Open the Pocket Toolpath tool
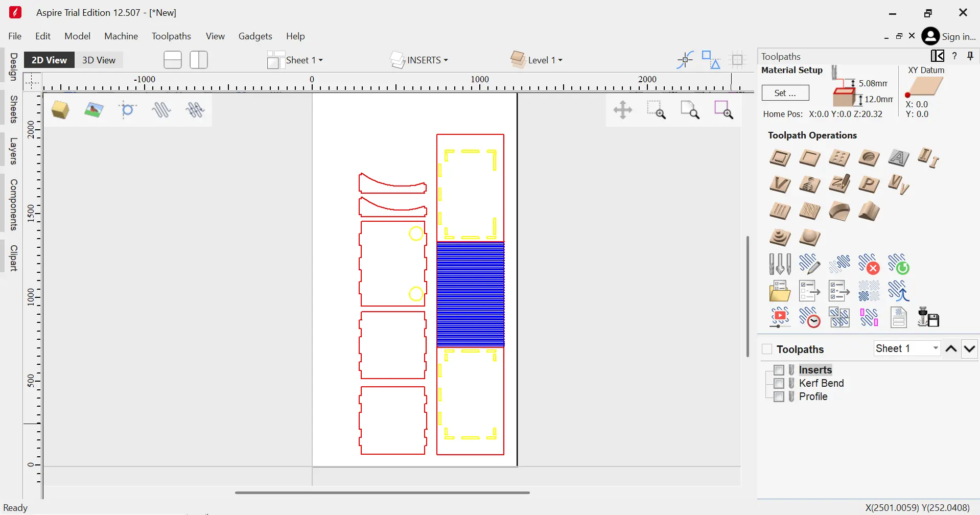The height and width of the screenshot is (515, 980). pyautogui.click(x=809, y=158)
